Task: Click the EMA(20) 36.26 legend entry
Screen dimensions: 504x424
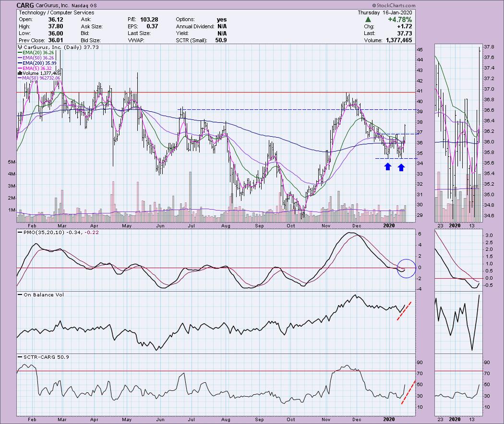Action: (x=36, y=52)
